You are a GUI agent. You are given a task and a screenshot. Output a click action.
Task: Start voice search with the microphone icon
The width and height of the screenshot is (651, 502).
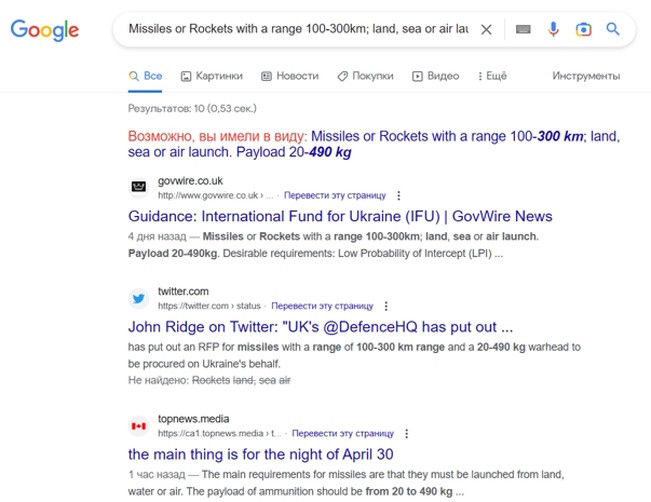click(x=553, y=30)
